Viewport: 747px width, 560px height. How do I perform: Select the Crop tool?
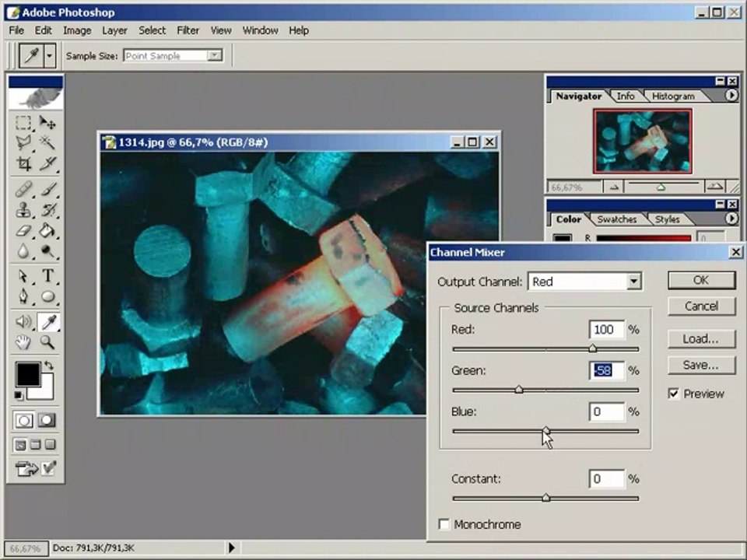(x=23, y=163)
